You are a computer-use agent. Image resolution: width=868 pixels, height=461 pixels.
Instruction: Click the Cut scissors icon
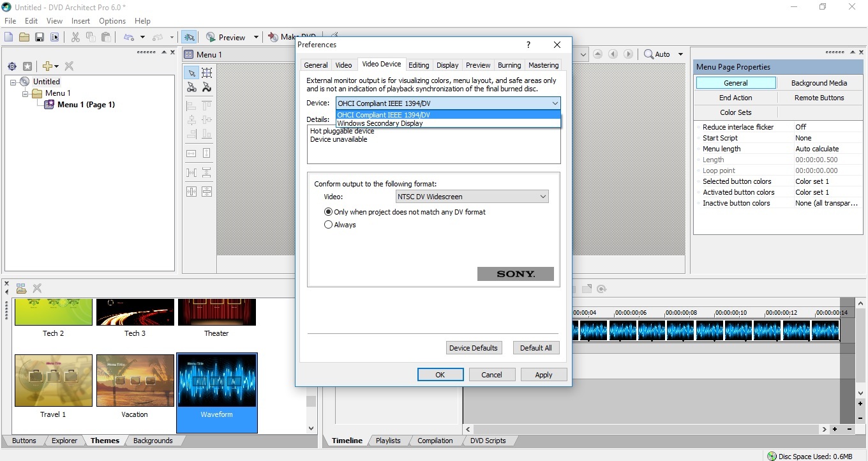tap(75, 37)
